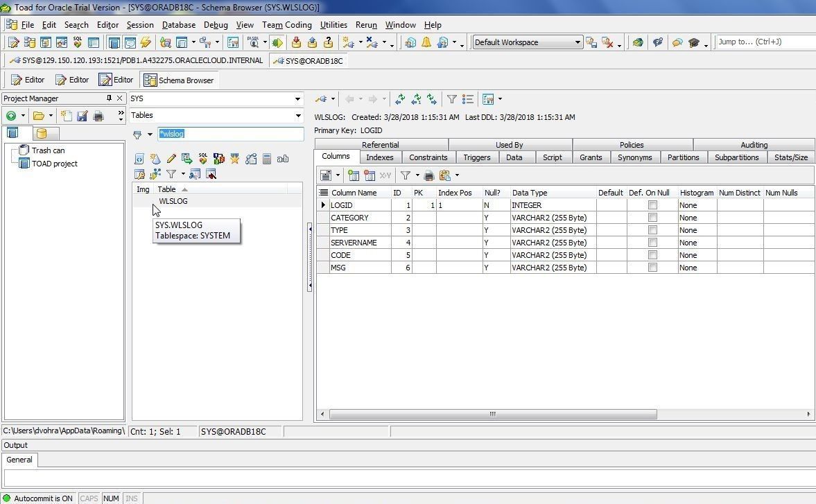This screenshot has height=504, width=816.
Task: Open the Referential tab
Action: [x=381, y=145]
